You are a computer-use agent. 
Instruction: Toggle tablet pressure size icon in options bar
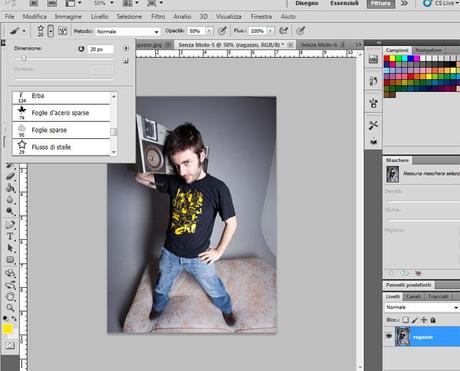tap(300, 31)
